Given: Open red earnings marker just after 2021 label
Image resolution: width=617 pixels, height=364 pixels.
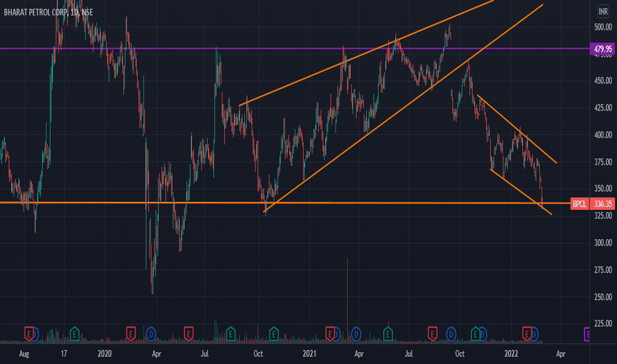Looking at the screenshot, I should (330, 334).
